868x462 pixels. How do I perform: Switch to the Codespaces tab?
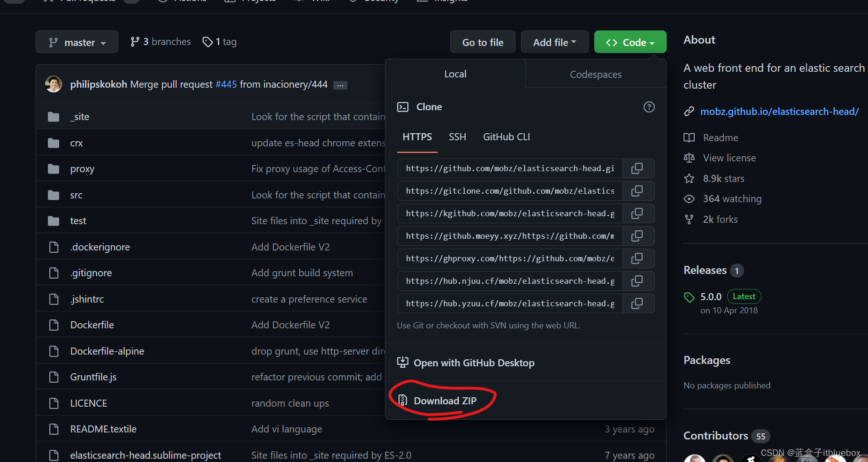(596, 75)
